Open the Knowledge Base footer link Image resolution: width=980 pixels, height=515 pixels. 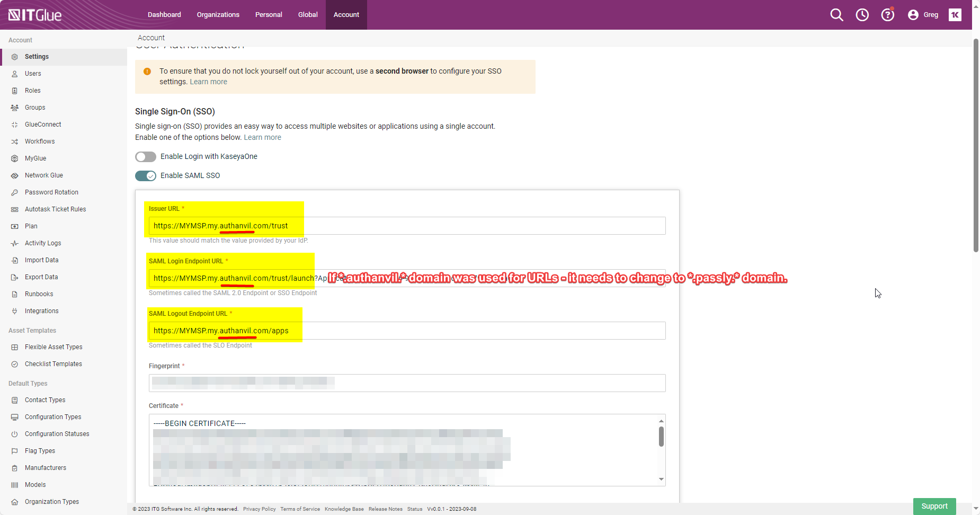tap(344, 509)
